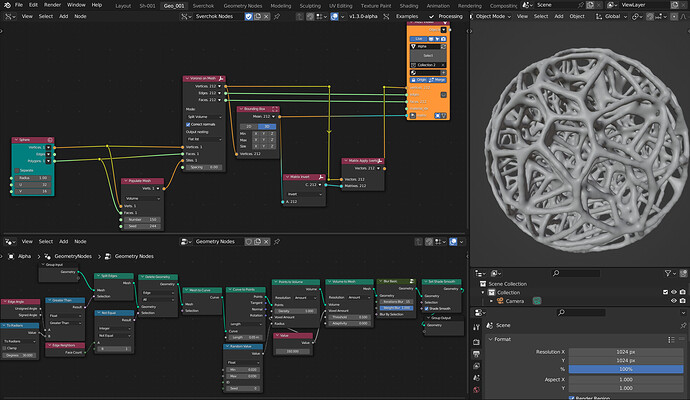Screen dimensions: 690x400
Task: Open the Render menu
Action: click(x=52, y=5)
